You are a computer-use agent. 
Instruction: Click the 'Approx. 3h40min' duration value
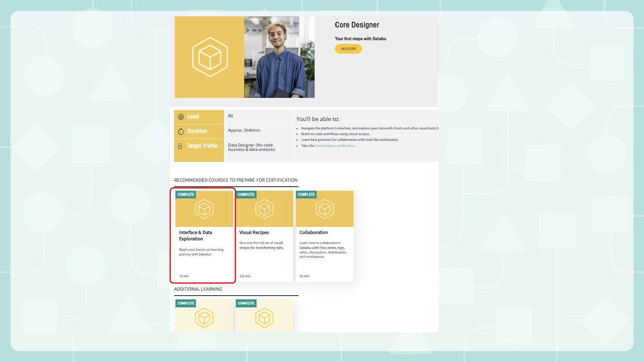click(x=244, y=130)
